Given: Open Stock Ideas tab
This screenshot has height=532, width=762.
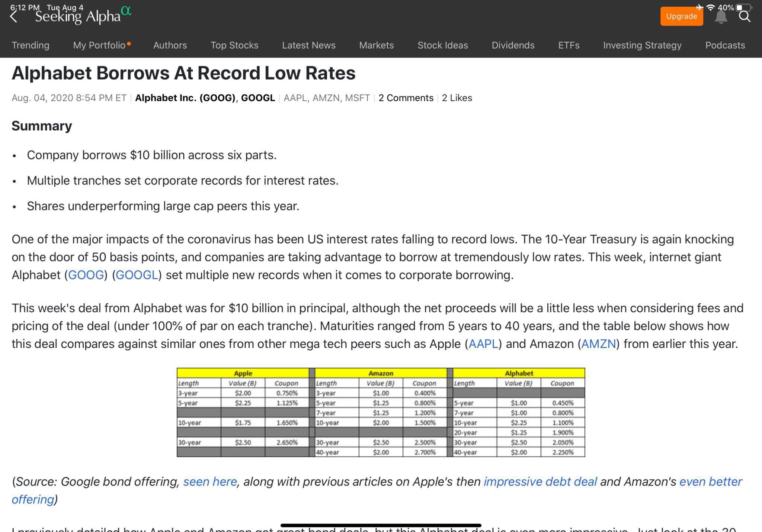Looking at the screenshot, I should pos(443,45).
